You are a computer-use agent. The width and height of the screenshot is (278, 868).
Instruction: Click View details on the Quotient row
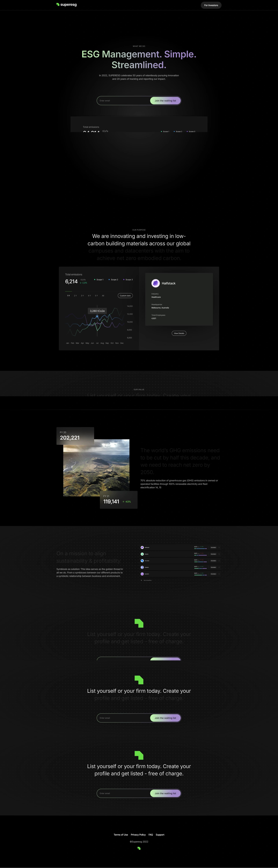[x=213, y=574]
